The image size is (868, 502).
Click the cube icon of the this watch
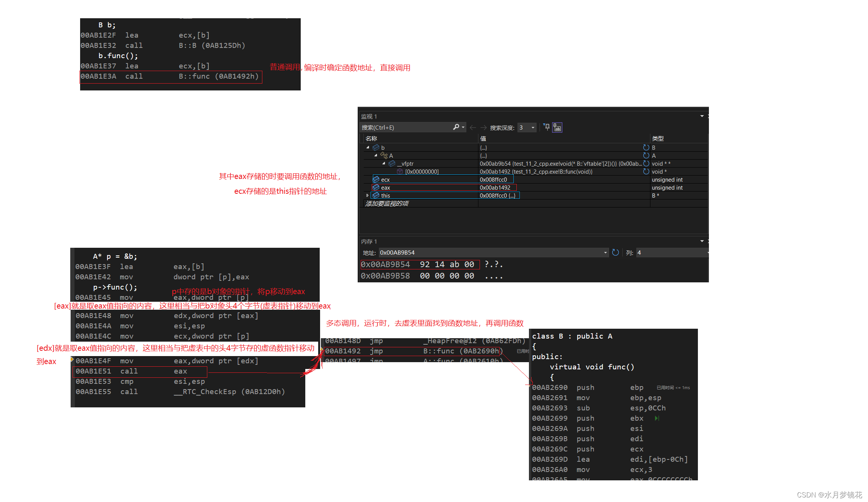point(376,195)
